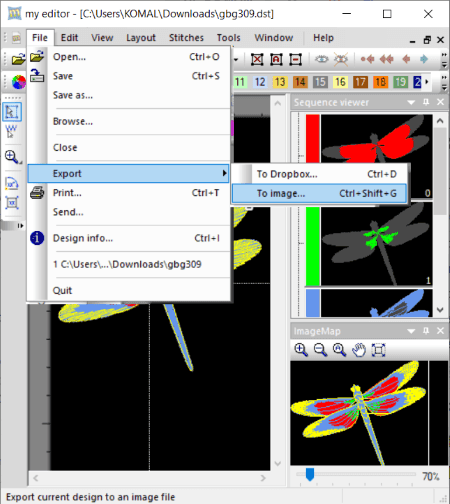Click the box with red minus icon
Viewport: 450px width, 504px height.
(295, 60)
